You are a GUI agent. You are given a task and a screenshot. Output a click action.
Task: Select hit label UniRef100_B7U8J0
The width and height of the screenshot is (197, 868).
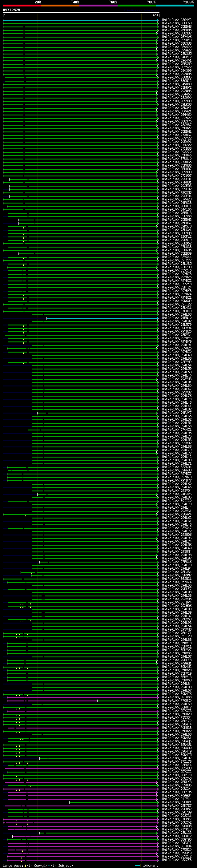pos(177,159)
